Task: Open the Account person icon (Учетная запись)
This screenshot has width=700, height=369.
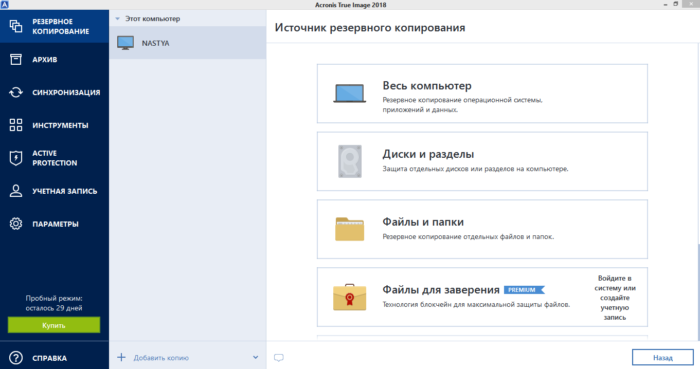Action: click(x=16, y=191)
